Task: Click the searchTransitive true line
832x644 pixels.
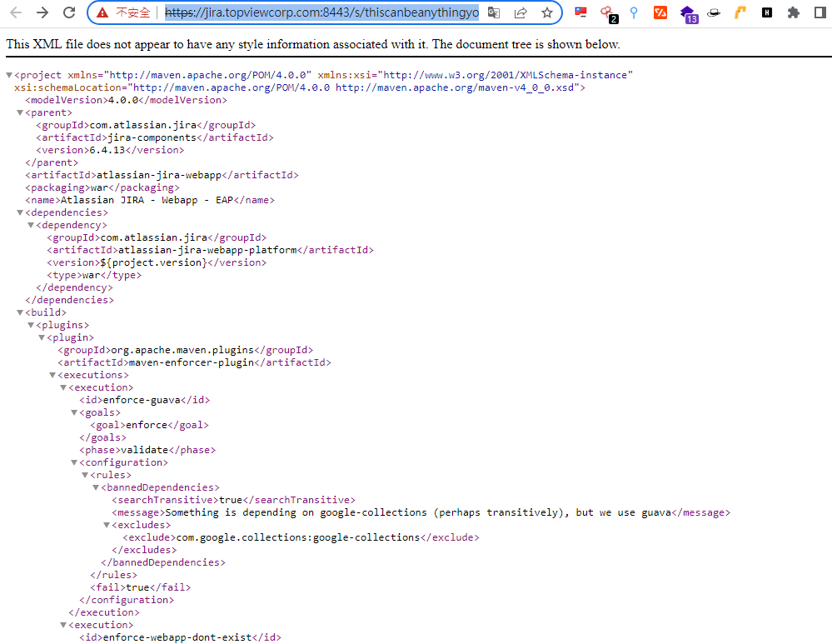Action: 233,500
